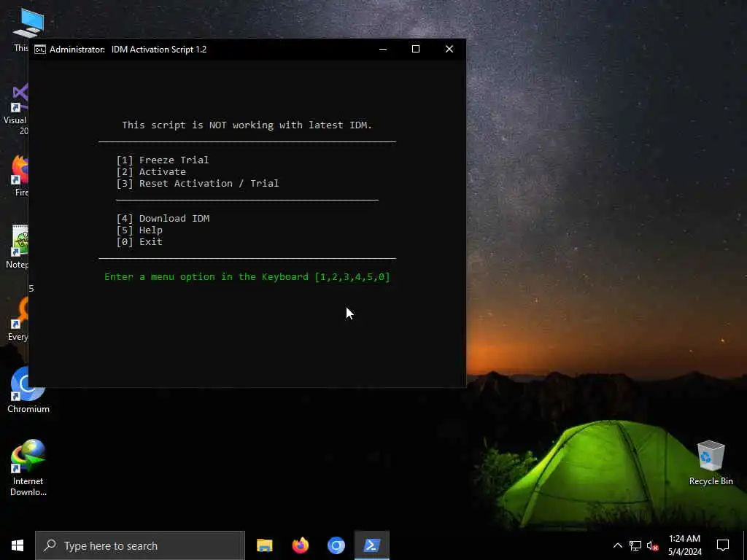747x560 pixels.
Task: Click the '[2] Activate' line
Action: point(151,172)
